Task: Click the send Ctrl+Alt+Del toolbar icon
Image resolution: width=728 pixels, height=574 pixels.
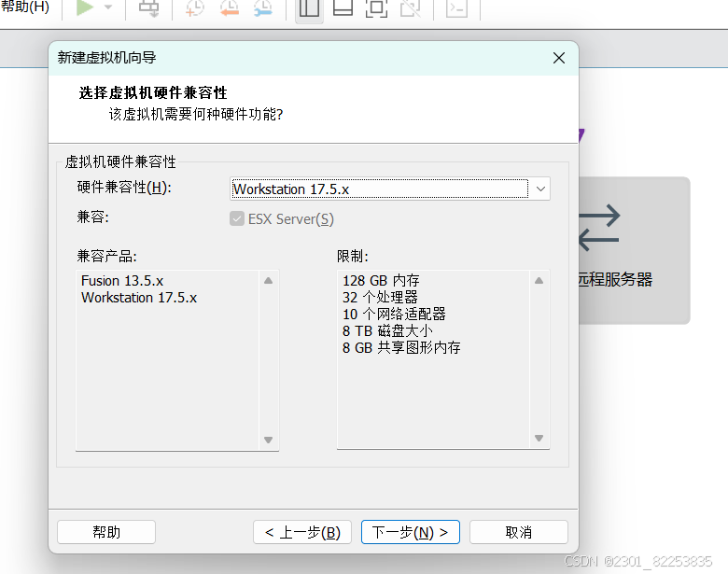Action: tap(149, 7)
